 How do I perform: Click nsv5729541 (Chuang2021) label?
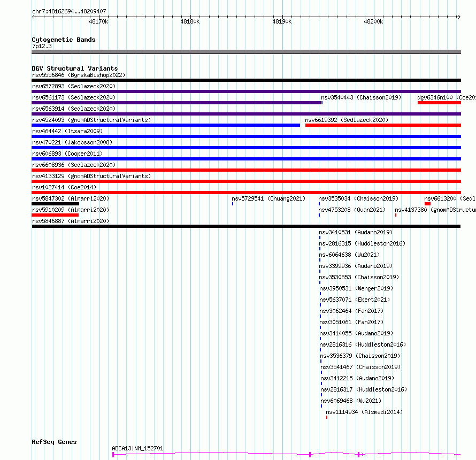(x=268, y=198)
